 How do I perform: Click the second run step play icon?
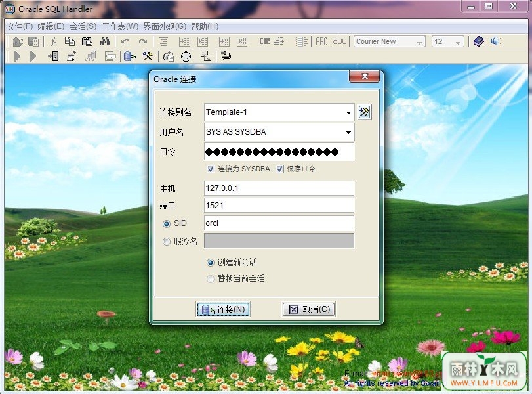[33, 56]
